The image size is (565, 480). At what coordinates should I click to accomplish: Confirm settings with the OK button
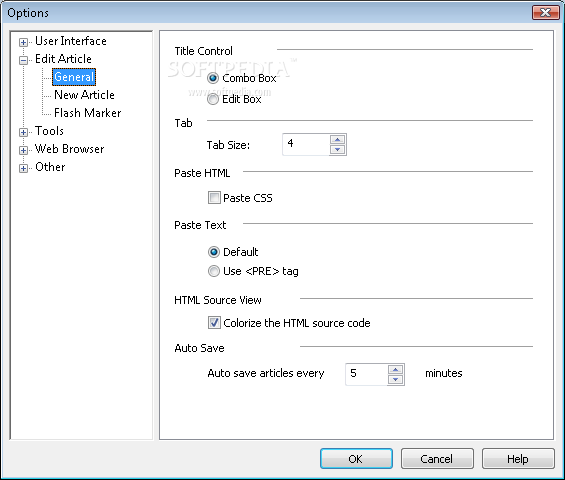point(356,459)
